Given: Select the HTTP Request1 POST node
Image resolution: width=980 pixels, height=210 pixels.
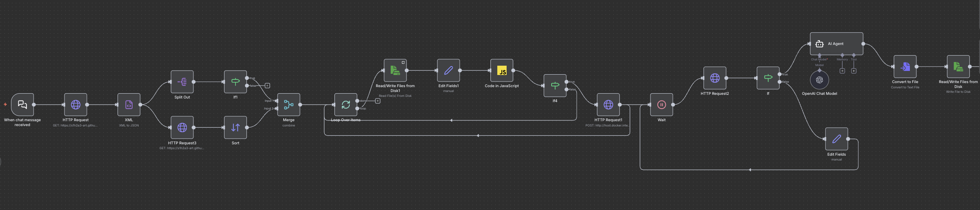Looking at the screenshot, I should click(608, 105).
